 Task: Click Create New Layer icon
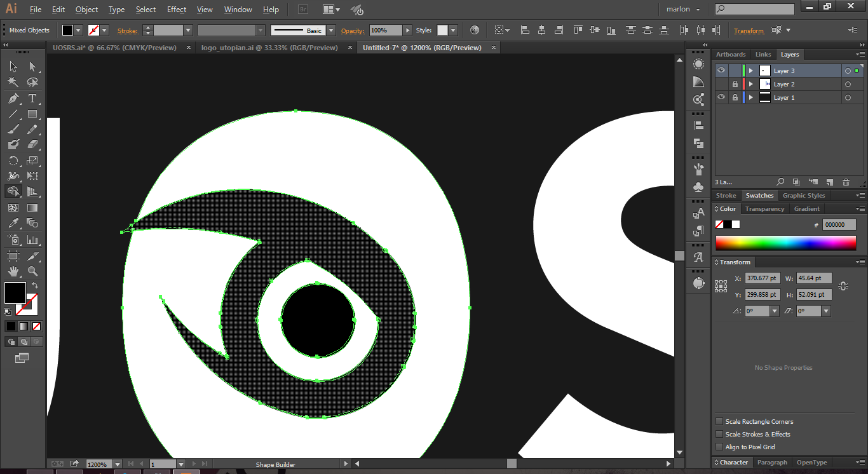[x=829, y=182]
